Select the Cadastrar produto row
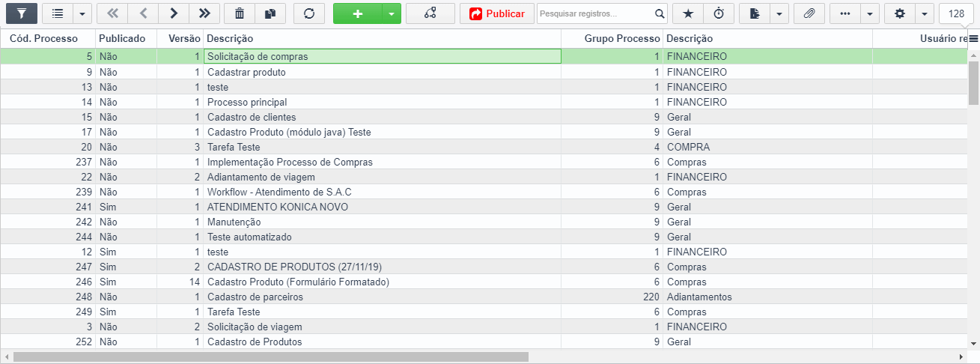This screenshot has height=364, width=980. 484,72
